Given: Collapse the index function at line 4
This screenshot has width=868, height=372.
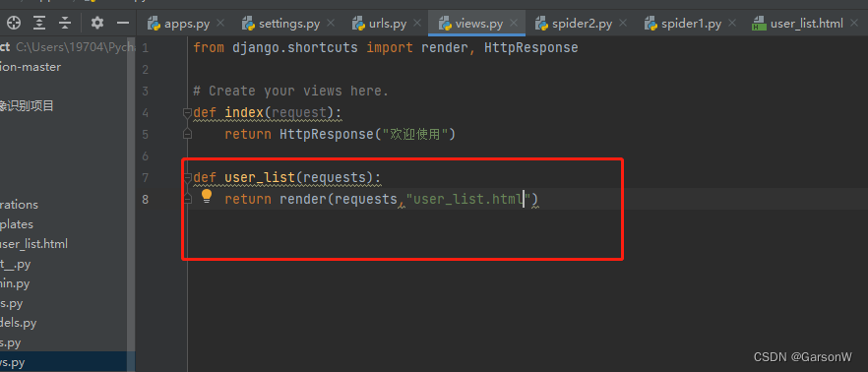Looking at the screenshot, I should pos(187,113).
